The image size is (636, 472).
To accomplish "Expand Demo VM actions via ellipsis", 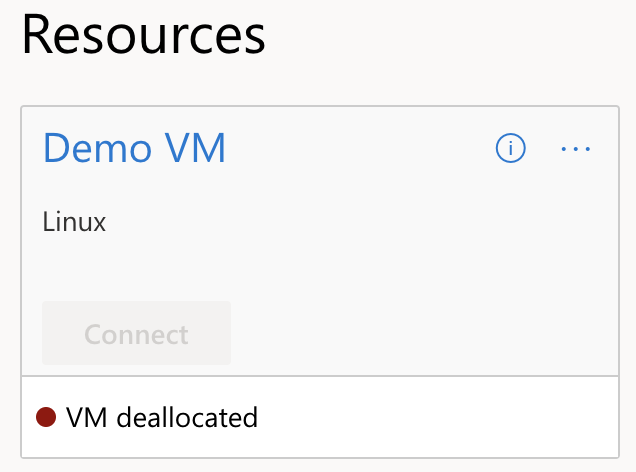I will (x=576, y=149).
